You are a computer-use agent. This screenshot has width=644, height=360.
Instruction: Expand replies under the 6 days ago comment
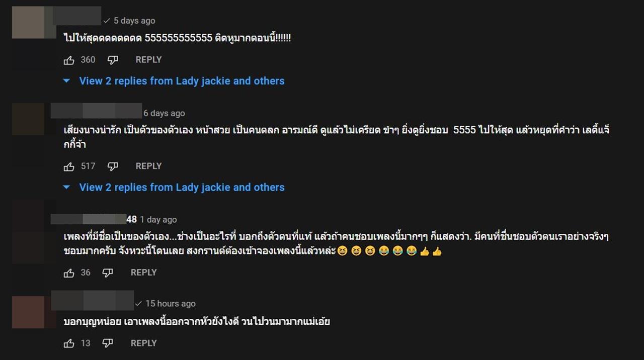[x=174, y=187]
